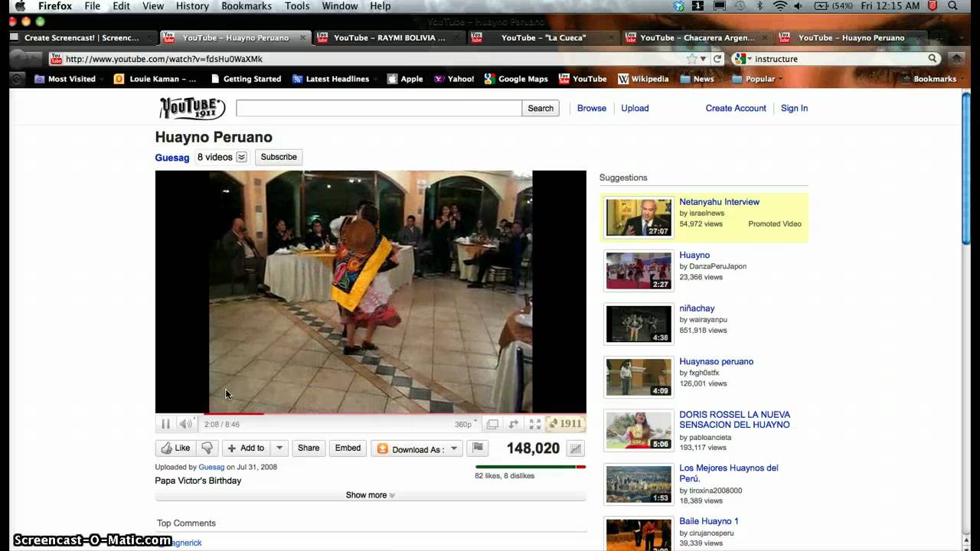
Task: Bookmark this page with star icon
Action: (691, 59)
